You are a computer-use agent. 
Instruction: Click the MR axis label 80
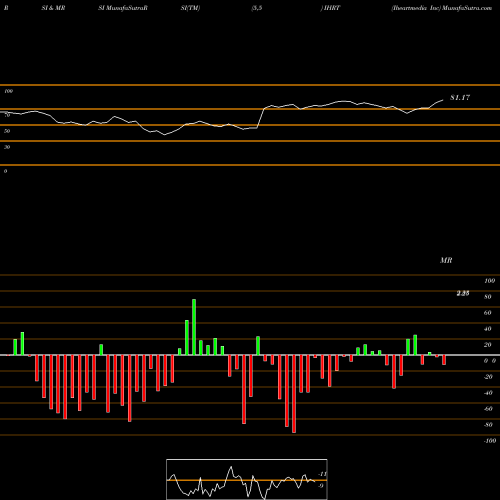[x=488, y=297]
